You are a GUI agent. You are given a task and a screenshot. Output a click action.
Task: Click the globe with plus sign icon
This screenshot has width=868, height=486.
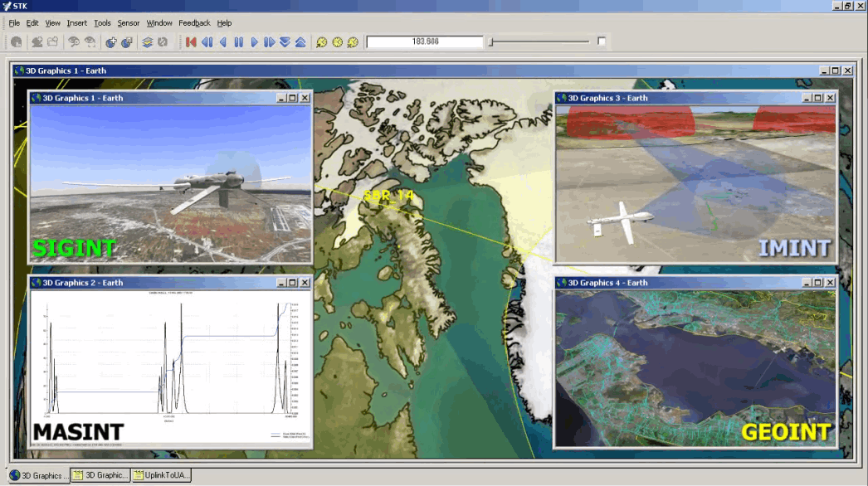(110, 42)
